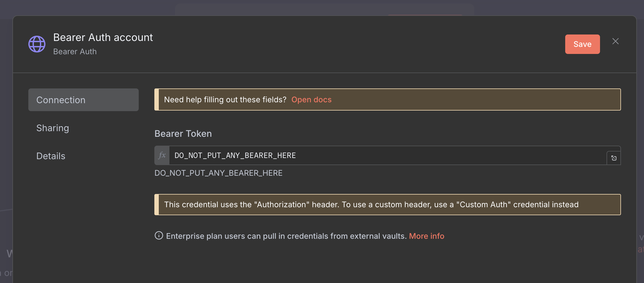This screenshot has width=644, height=283.
Task: Click the Bearer Token field label
Action: tap(183, 134)
